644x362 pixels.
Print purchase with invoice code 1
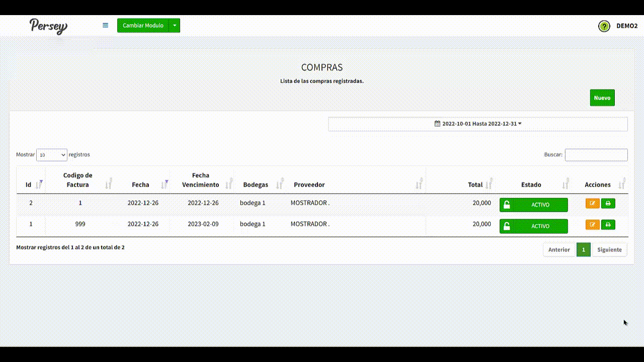pyautogui.click(x=608, y=204)
